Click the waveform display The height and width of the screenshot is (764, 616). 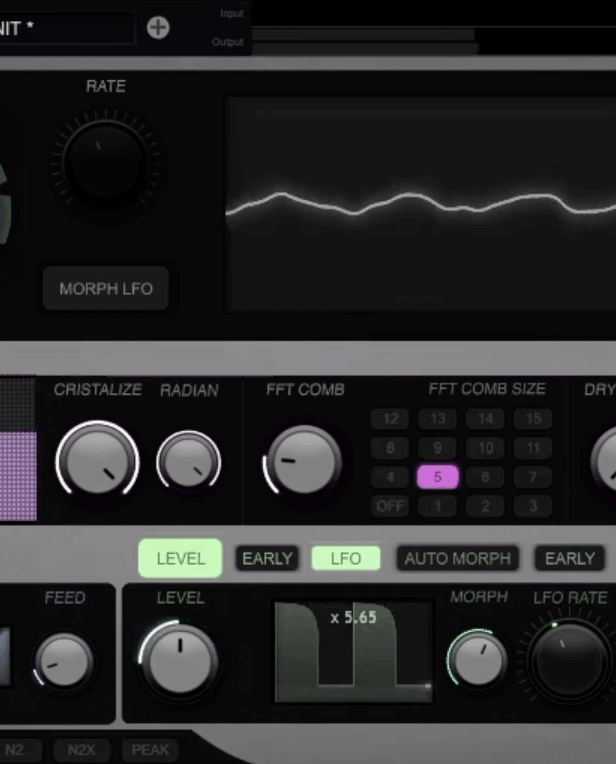point(421,204)
